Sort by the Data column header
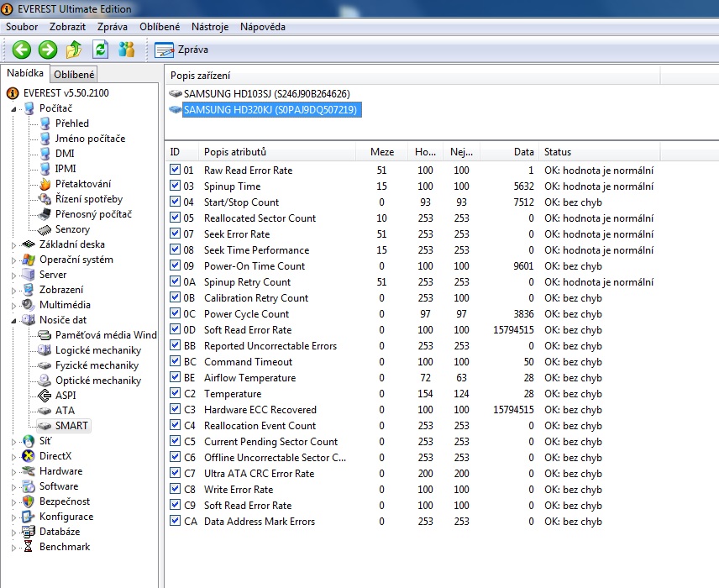Viewport: 719px width, 588px height. click(510, 152)
